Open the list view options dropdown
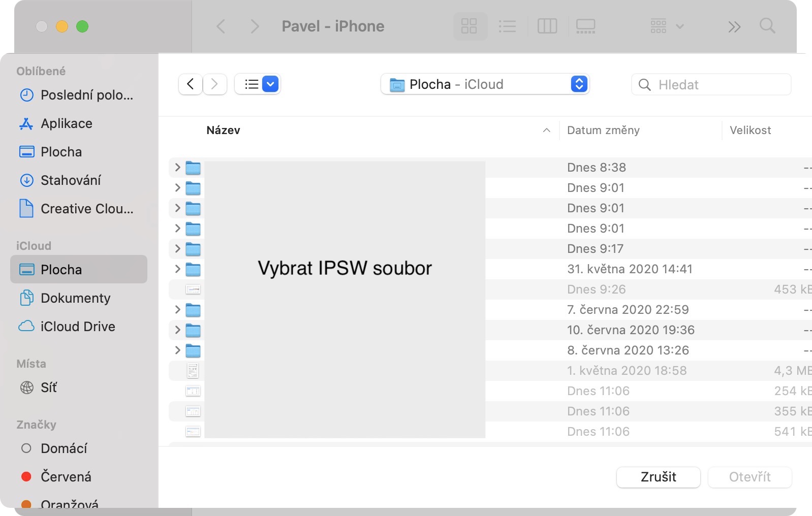812x516 pixels. [258, 84]
